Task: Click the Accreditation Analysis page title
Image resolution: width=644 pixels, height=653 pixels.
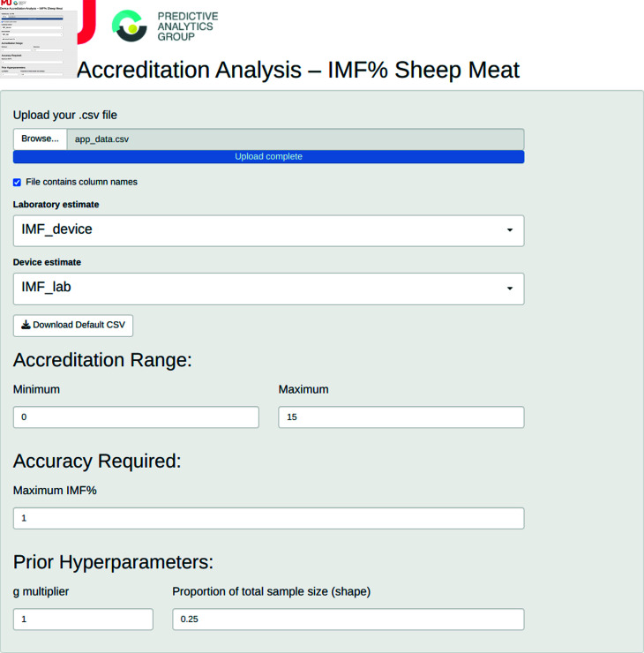Action: (298, 70)
